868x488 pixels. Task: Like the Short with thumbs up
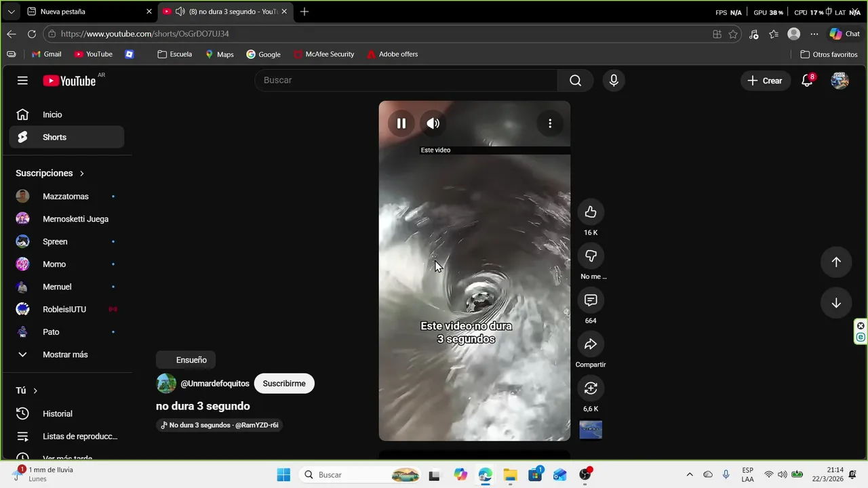591,212
